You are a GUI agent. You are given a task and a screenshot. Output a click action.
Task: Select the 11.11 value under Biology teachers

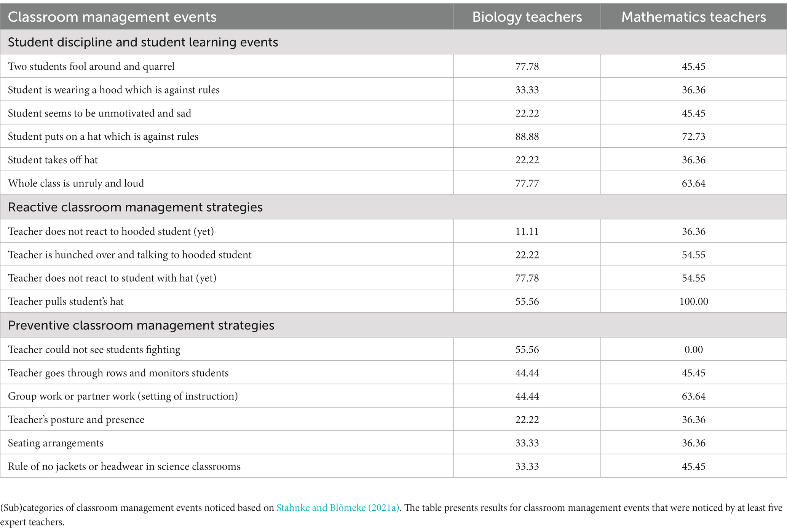[x=527, y=231]
